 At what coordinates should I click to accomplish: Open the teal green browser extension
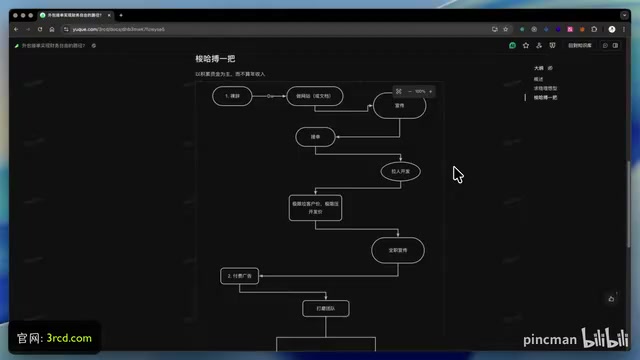point(522,29)
